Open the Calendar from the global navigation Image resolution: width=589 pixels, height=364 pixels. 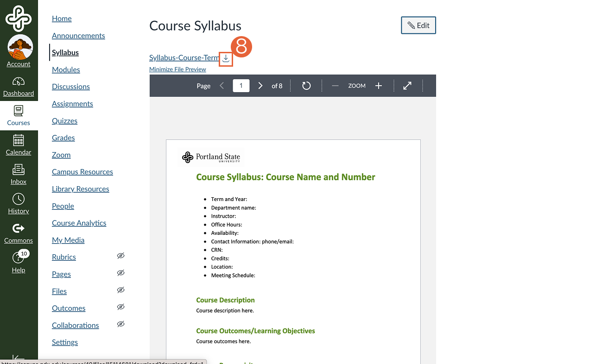[19, 145]
